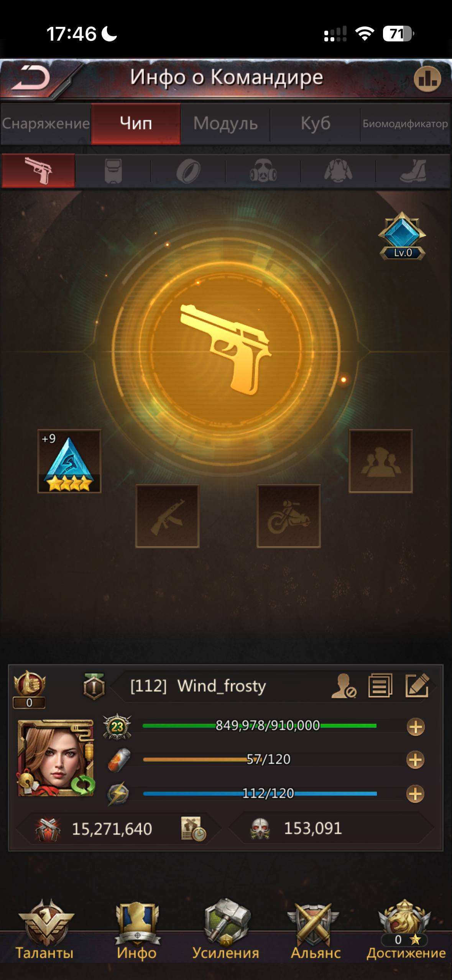Tap the +9 blue triangle chip
The image size is (452, 980).
click(x=69, y=461)
